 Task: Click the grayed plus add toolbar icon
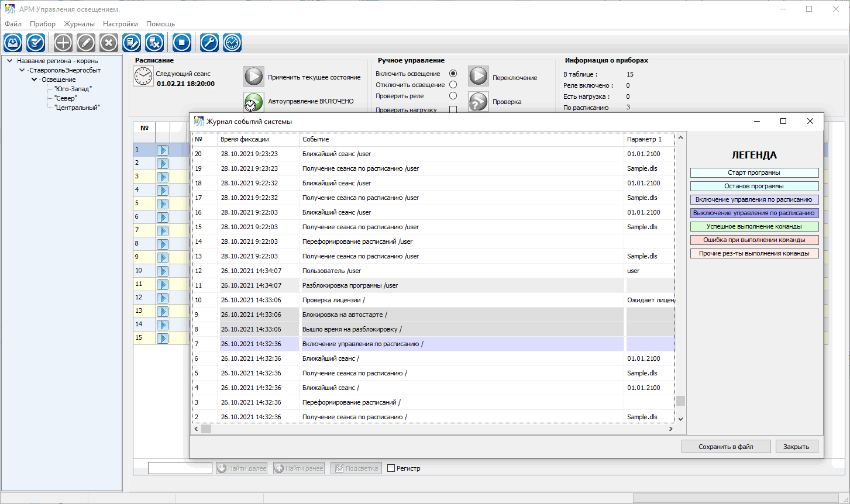[x=63, y=43]
